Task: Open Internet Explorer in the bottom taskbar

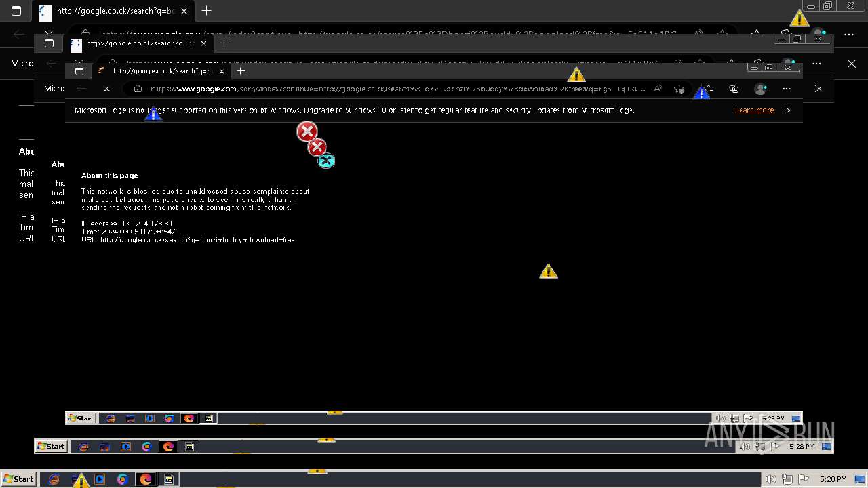Action: 54,479
